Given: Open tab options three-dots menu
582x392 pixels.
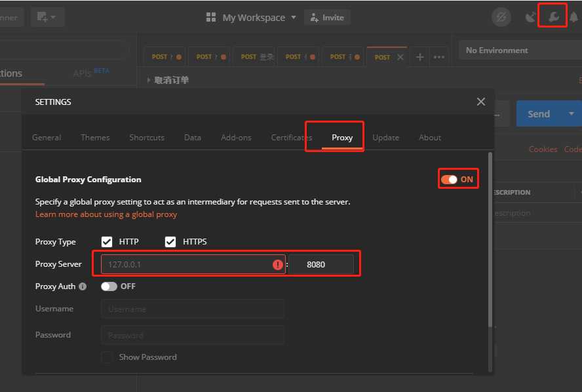Looking at the screenshot, I should [438, 57].
